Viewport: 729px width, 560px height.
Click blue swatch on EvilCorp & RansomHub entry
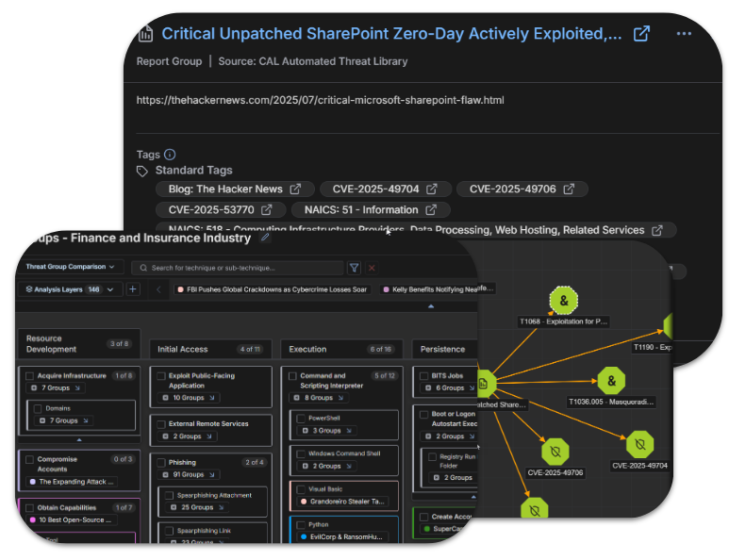click(304, 536)
